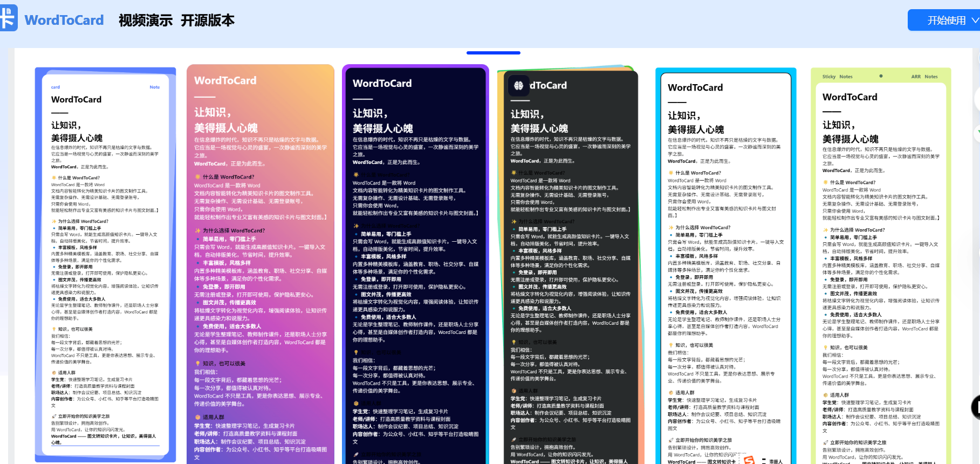Click the 'ARR Notes' label on green card
This screenshot has width=980, height=464.
coord(924,77)
